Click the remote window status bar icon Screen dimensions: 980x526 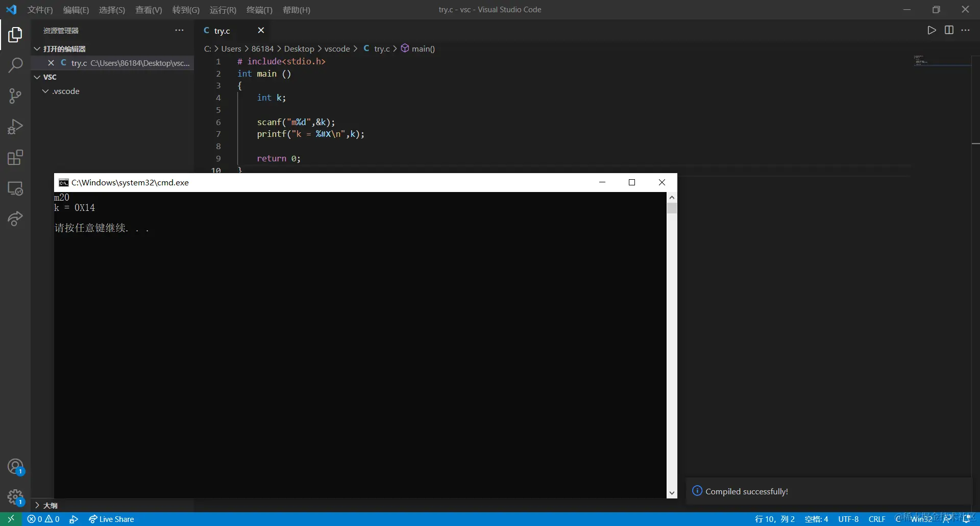(11, 519)
